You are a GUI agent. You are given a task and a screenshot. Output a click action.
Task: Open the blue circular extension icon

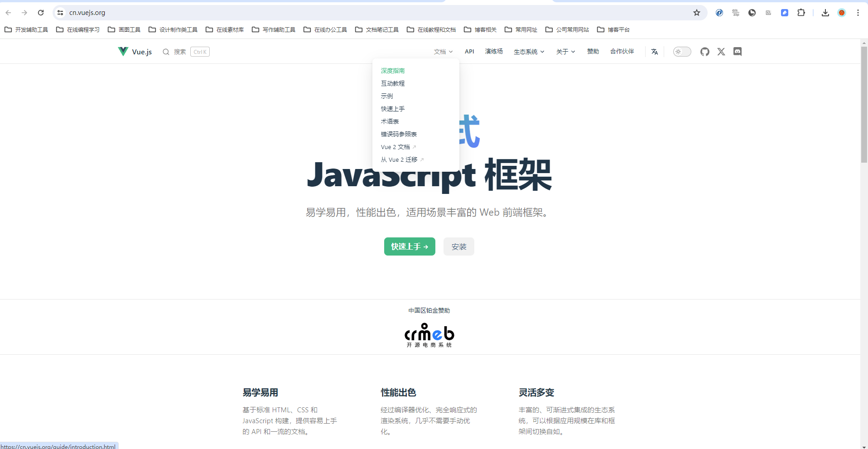pos(719,13)
